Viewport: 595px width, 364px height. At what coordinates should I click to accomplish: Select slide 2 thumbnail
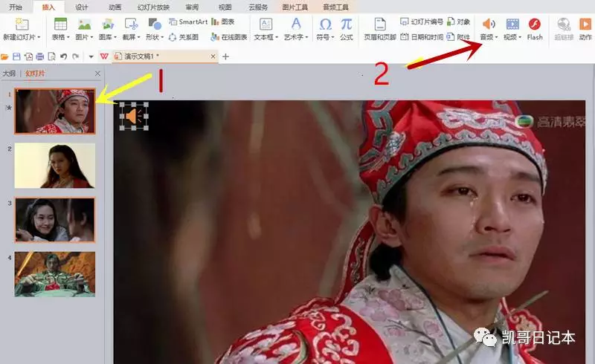pos(55,166)
